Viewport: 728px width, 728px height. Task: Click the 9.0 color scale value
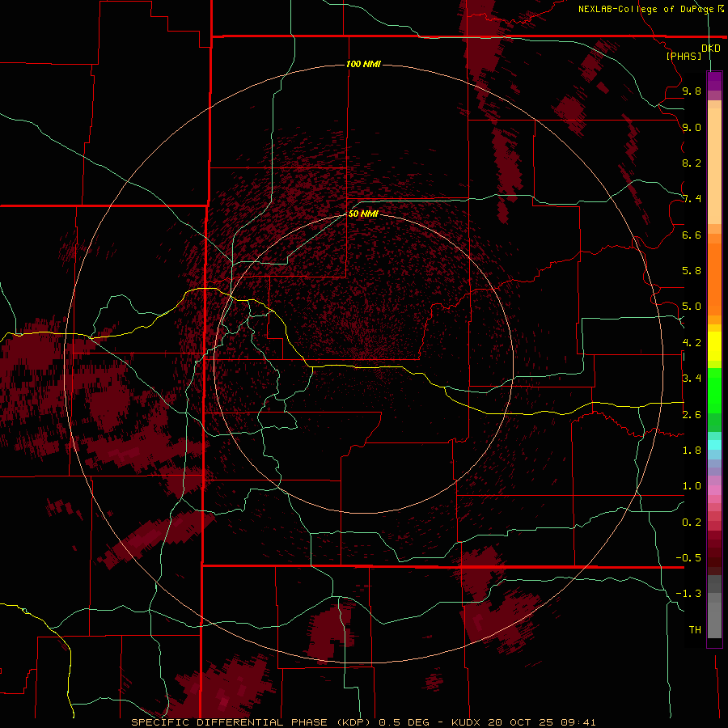point(692,127)
